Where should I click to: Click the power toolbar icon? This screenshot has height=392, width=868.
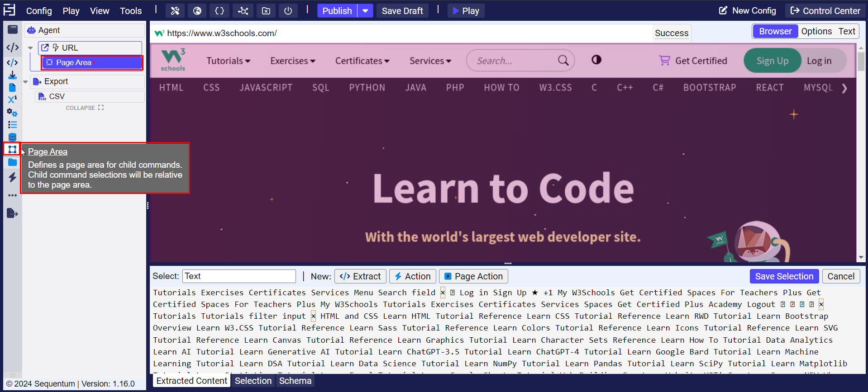coord(288,11)
